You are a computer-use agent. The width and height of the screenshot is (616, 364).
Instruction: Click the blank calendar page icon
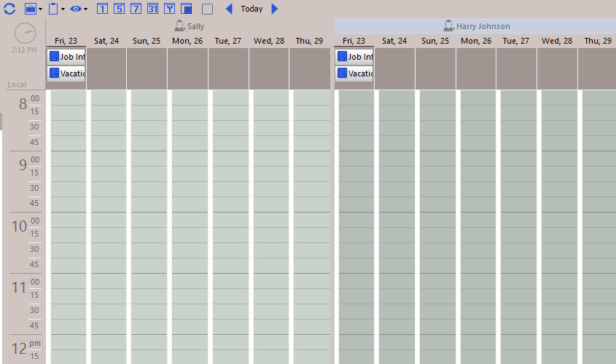208,9
